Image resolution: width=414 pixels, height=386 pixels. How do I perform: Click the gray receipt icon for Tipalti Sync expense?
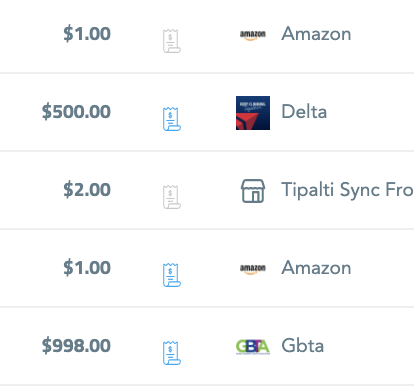(172, 197)
